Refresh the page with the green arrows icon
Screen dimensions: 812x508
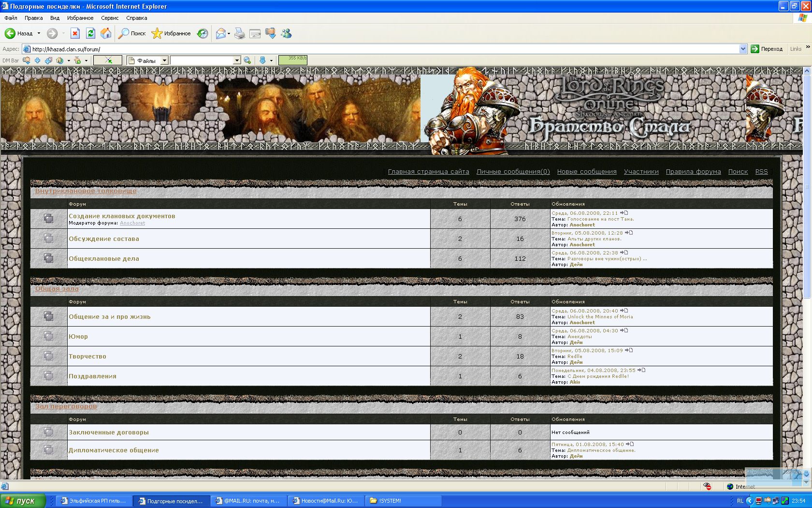[x=90, y=33]
